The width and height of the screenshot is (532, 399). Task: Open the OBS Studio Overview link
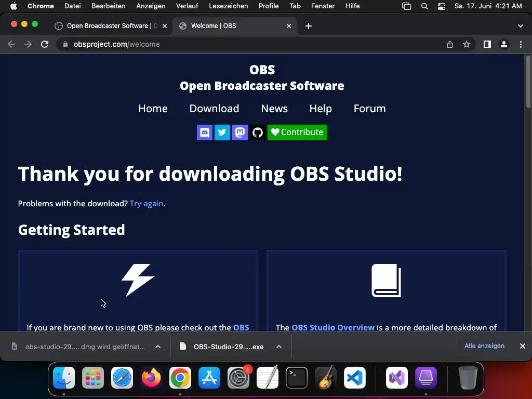click(x=333, y=327)
